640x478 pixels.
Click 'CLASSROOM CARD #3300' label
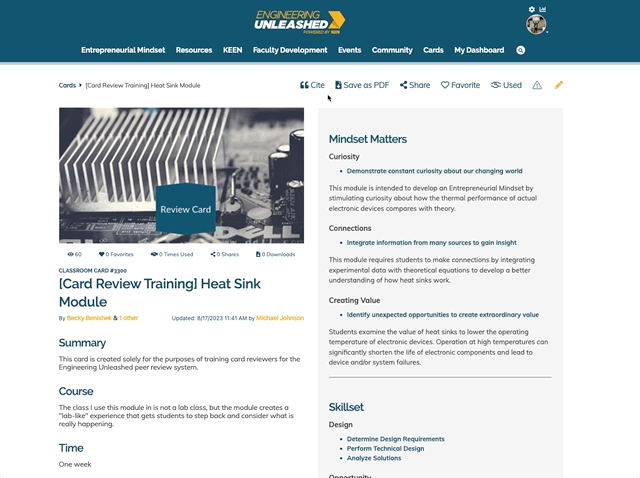[x=93, y=271]
